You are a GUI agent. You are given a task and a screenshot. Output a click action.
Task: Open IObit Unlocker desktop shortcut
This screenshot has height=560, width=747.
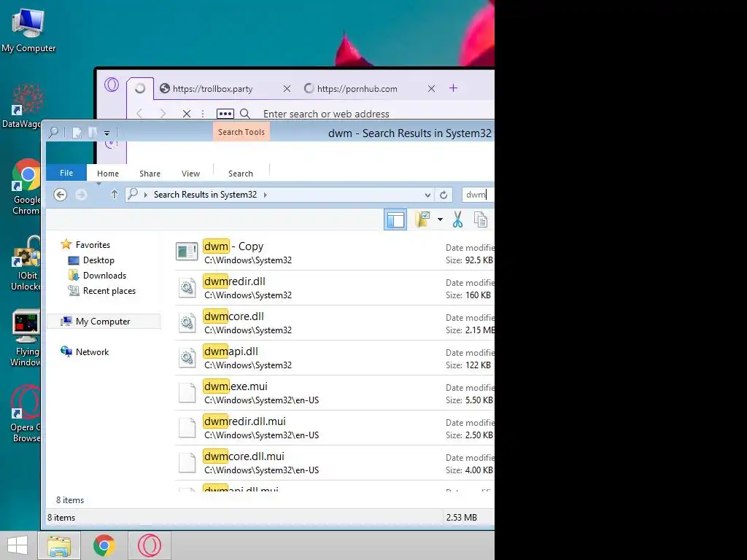(x=27, y=262)
